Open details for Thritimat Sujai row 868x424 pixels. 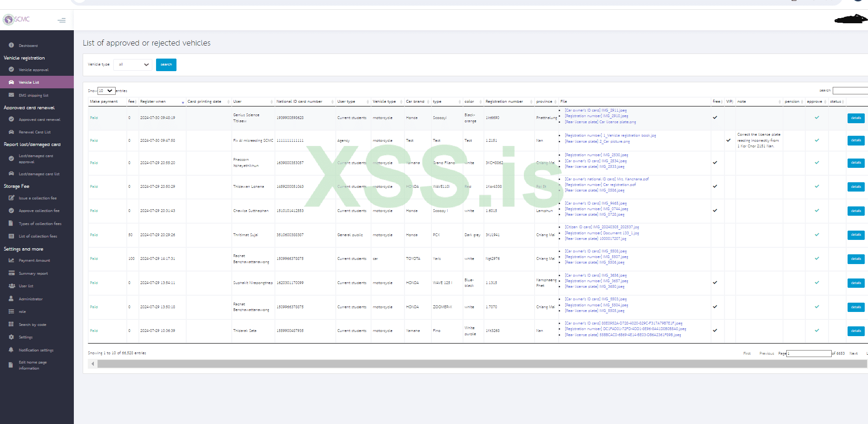[856, 235]
